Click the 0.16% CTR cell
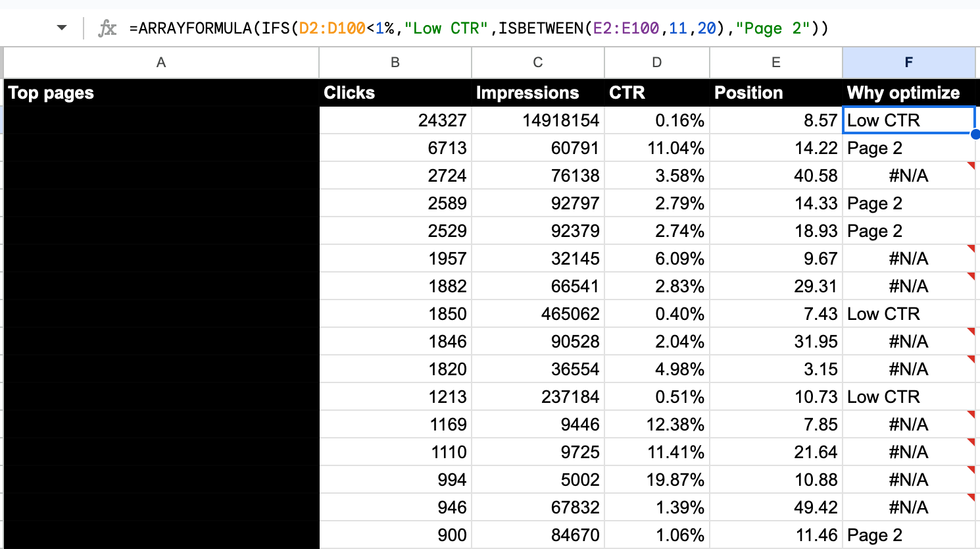Viewport: 980px width, 549px height. pyautogui.click(x=656, y=120)
